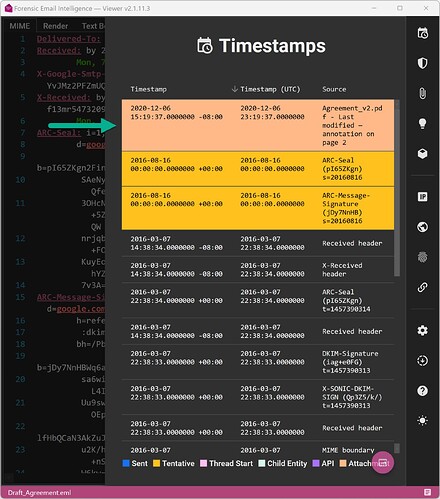Screen dimensions: 440x499
Task: Open the globe network panel icon
Action: pyautogui.click(x=422, y=227)
